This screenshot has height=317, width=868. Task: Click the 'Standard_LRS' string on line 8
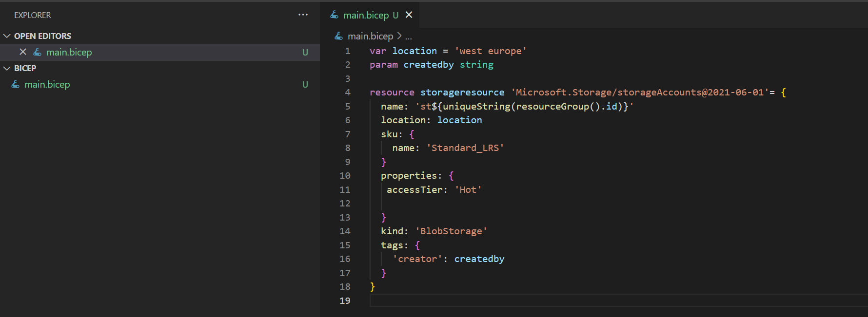[465, 148]
